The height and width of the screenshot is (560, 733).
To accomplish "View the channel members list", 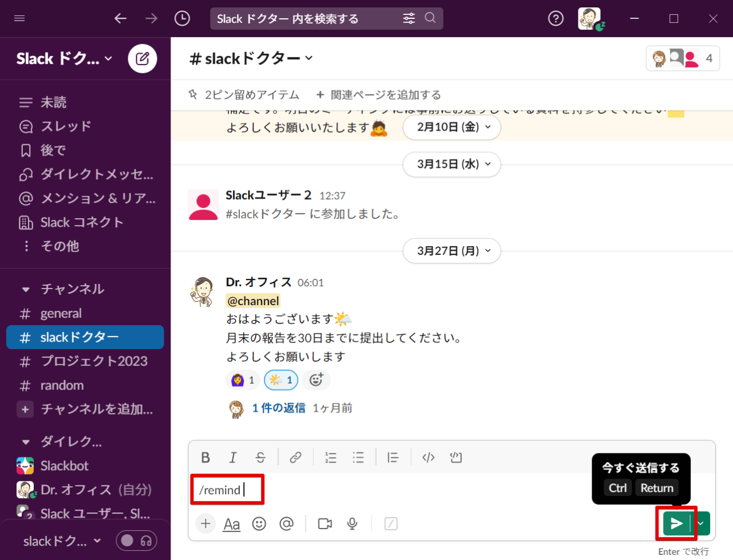I will point(683,58).
